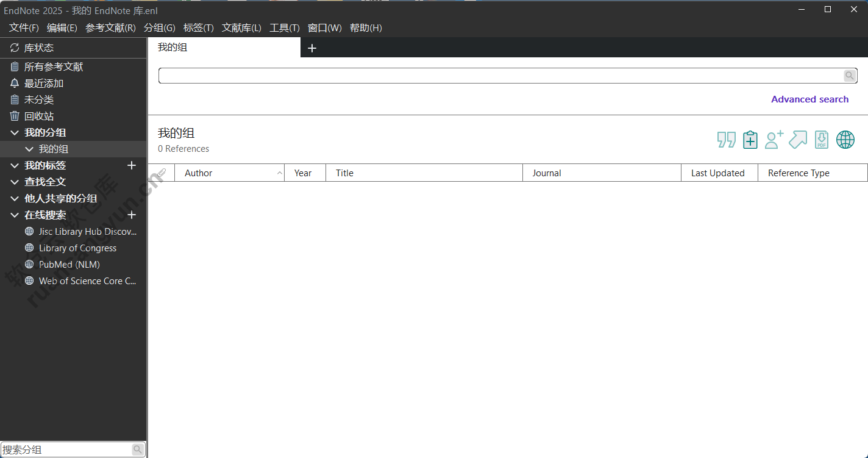The image size is (868, 458).
Task: Click the share group person-plus icon
Action: [x=774, y=140]
